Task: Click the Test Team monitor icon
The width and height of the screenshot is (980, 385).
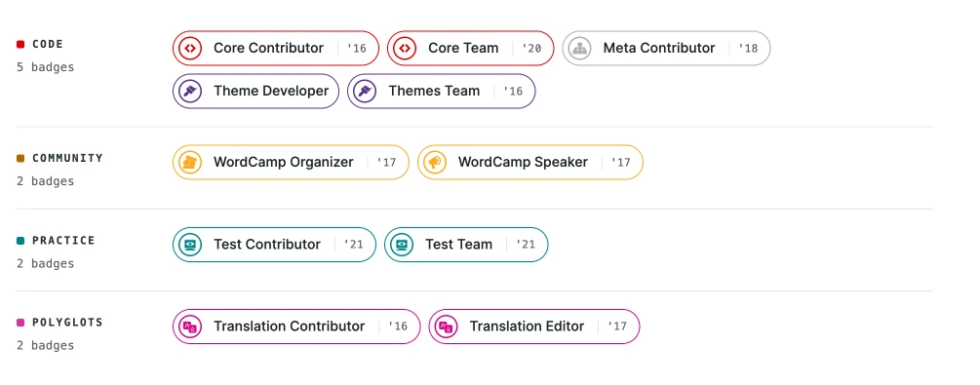Action: (402, 245)
